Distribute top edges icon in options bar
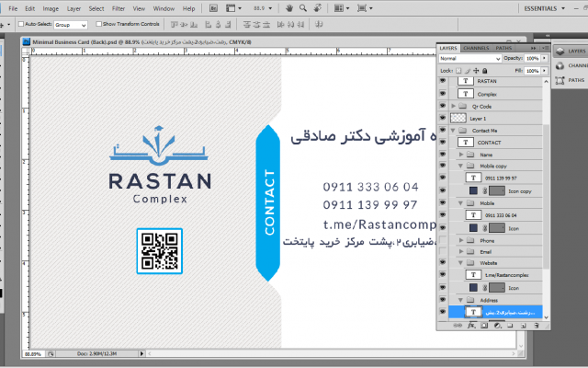Viewport: 588px width, 368px height. (x=246, y=25)
